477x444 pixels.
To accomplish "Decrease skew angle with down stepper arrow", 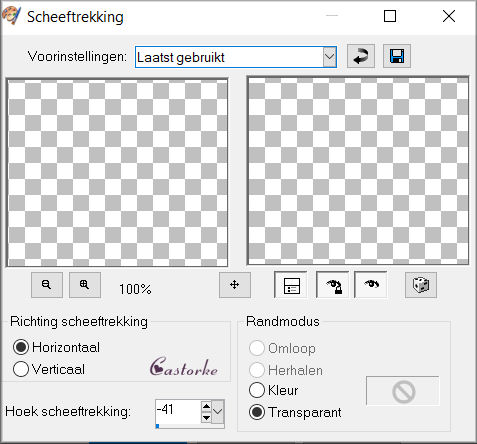I will [207, 417].
